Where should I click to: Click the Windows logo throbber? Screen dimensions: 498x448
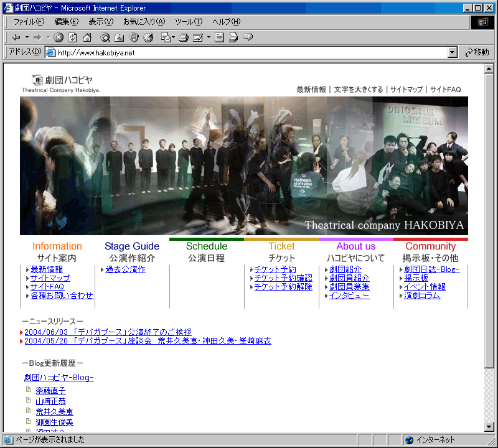click(482, 22)
